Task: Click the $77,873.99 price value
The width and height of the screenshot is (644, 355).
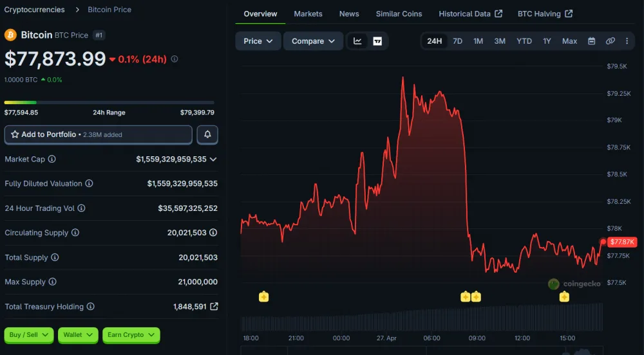Action: pyautogui.click(x=55, y=59)
